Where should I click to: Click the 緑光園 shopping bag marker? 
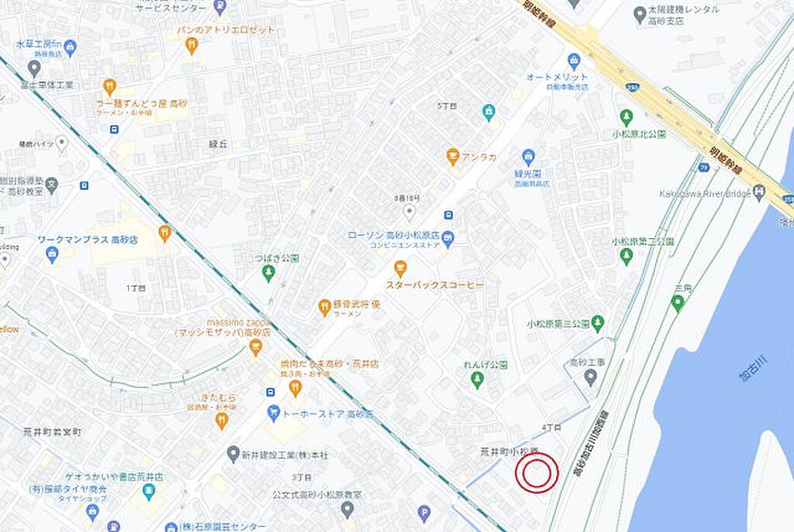coord(528,157)
